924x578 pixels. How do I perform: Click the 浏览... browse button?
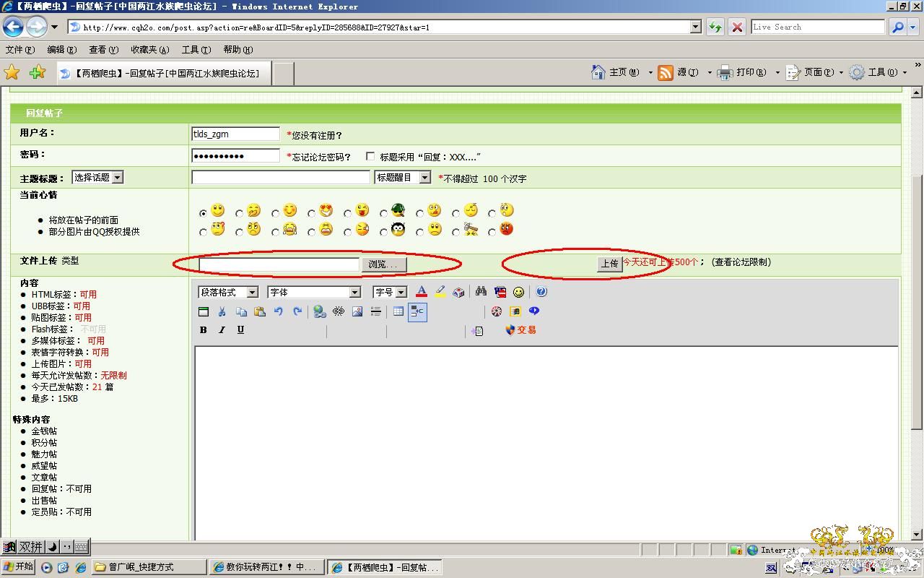click(383, 264)
